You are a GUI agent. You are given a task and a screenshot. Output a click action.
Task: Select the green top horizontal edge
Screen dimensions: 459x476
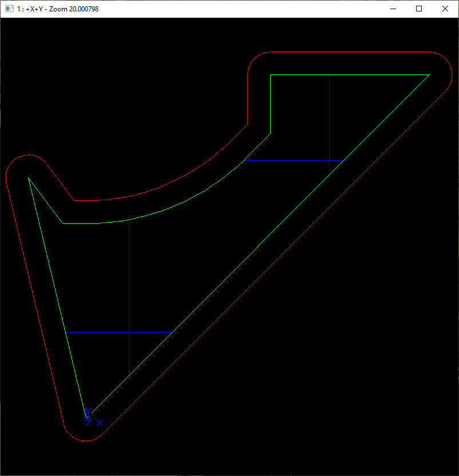(349, 74)
